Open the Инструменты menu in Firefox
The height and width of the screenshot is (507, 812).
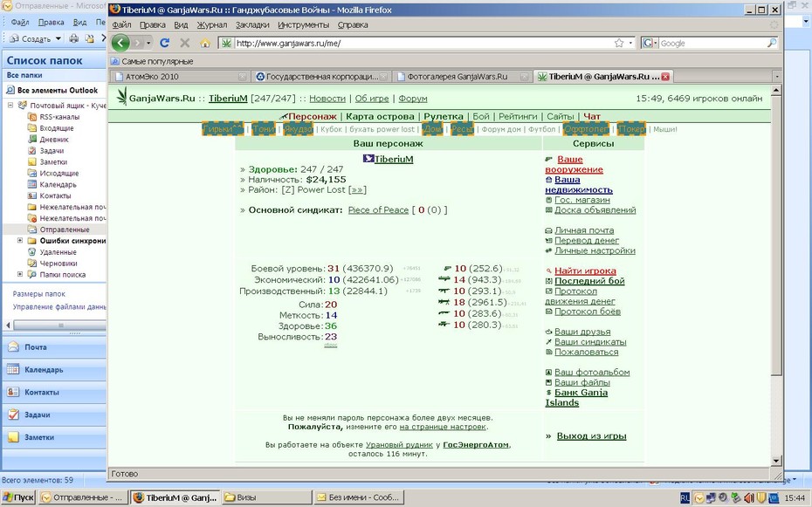coord(303,24)
